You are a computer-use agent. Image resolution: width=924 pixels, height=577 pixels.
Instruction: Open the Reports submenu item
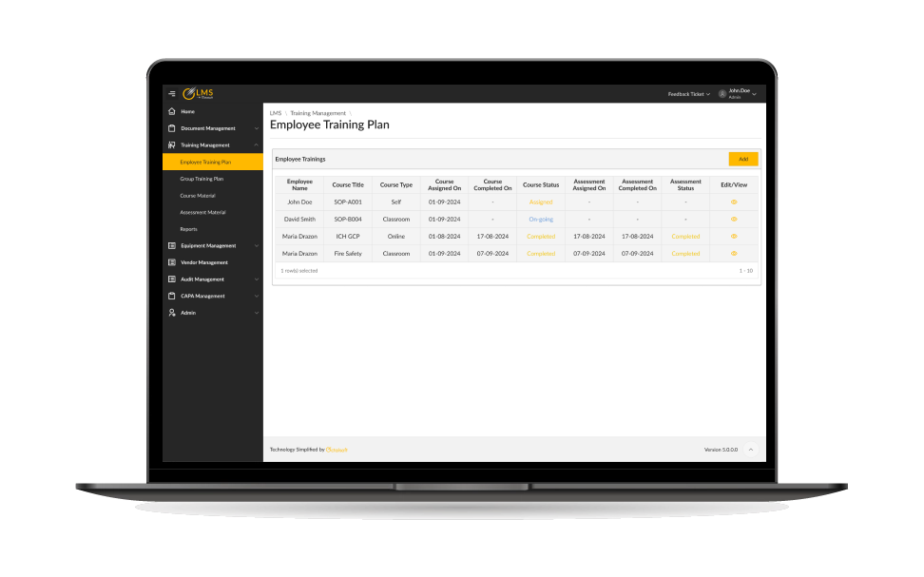click(x=189, y=229)
